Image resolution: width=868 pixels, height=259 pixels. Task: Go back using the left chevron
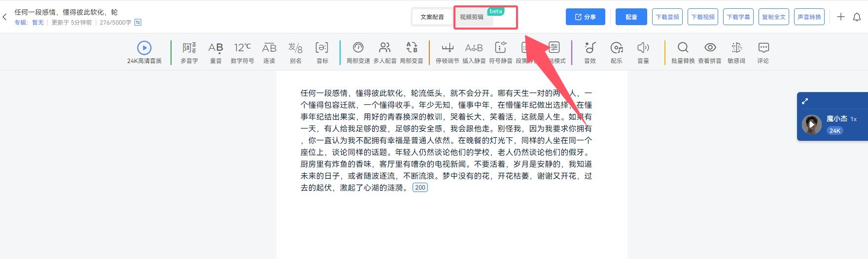pos(5,17)
